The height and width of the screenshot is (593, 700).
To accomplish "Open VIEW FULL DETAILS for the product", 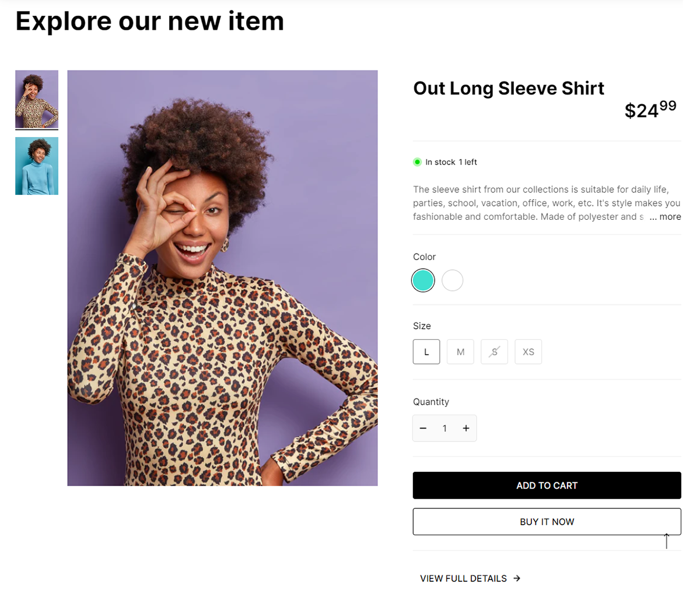I will point(464,578).
